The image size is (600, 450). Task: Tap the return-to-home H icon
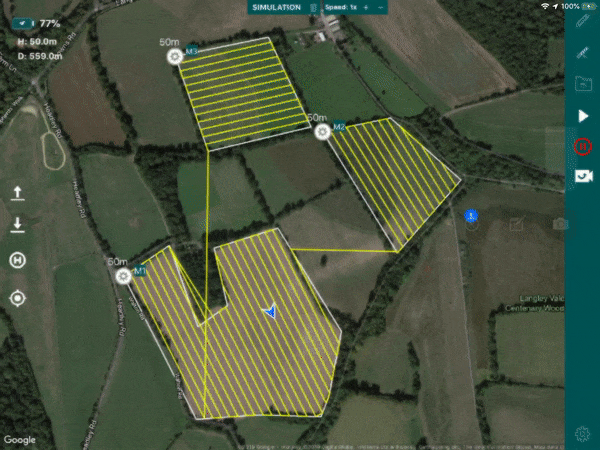[18, 261]
